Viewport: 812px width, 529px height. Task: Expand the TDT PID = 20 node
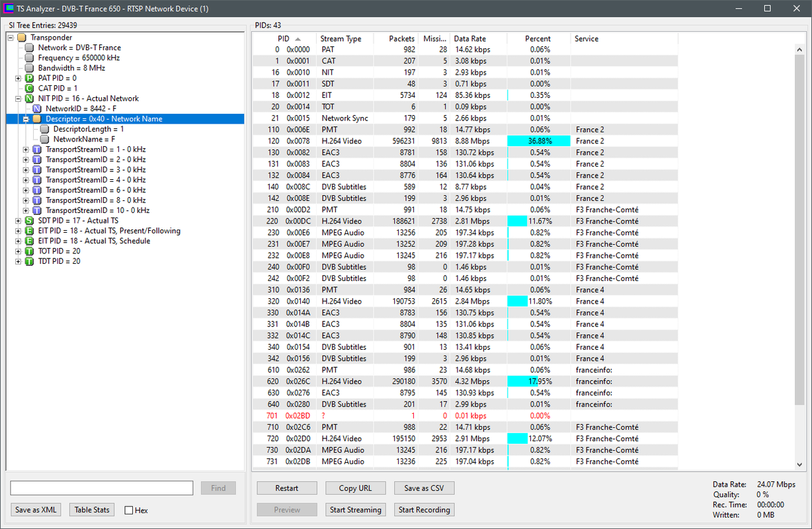click(19, 261)
